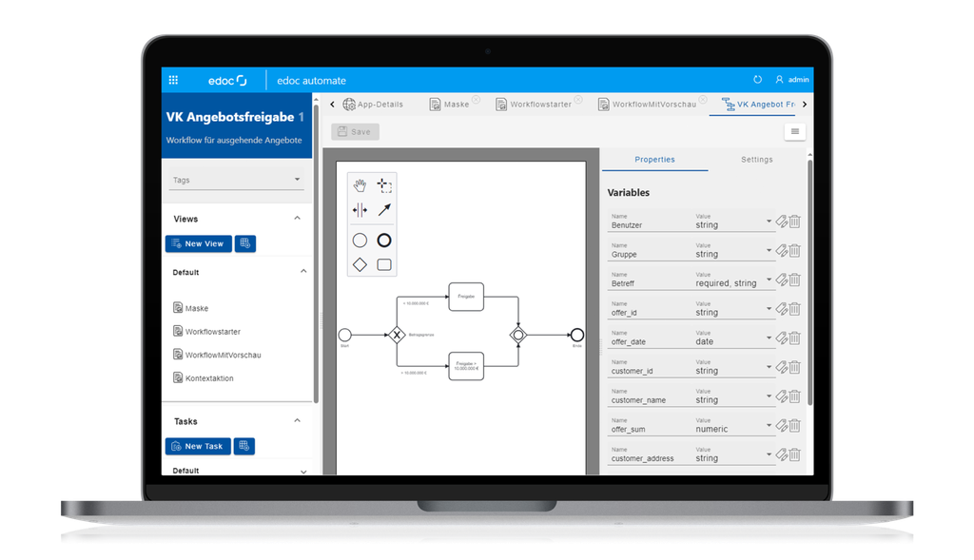The width and height of the screenshot is (974, 560).
Task: Delete the Gruppe variable
Action: point(794,251)
